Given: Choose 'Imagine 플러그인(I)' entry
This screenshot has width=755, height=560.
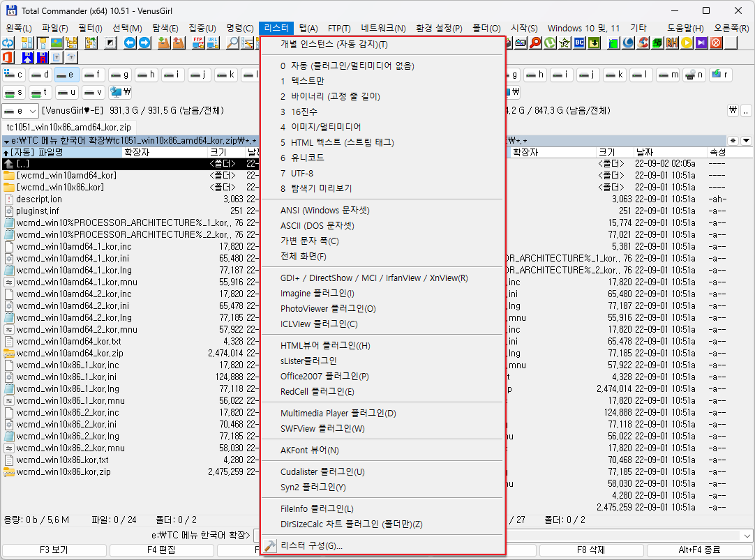Looking at the screenshot, I should point(382,294).
